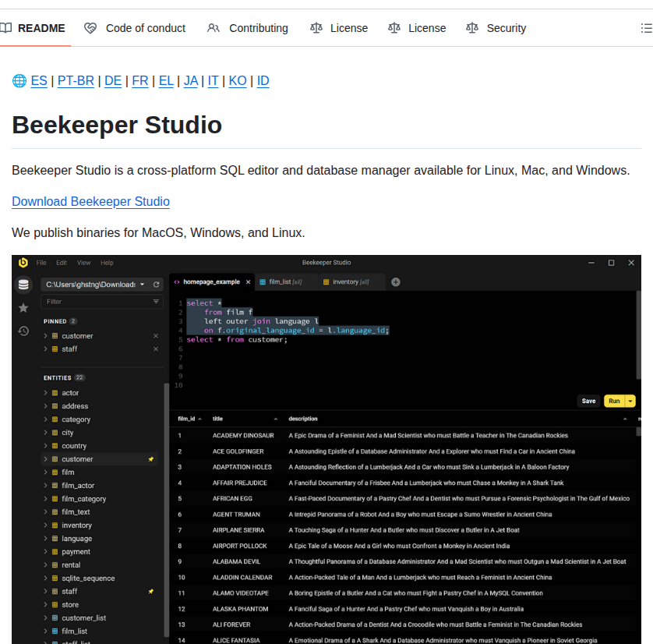The image size is (653, 644).
Task: Click the film_list view icon in sidebar
Action: tap(55, 631)
